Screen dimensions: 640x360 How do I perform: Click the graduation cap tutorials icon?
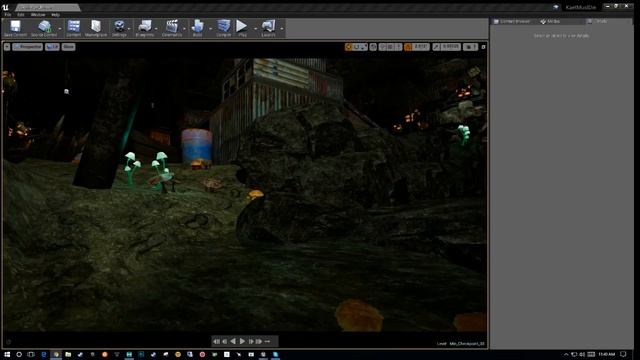click(556, 7)
